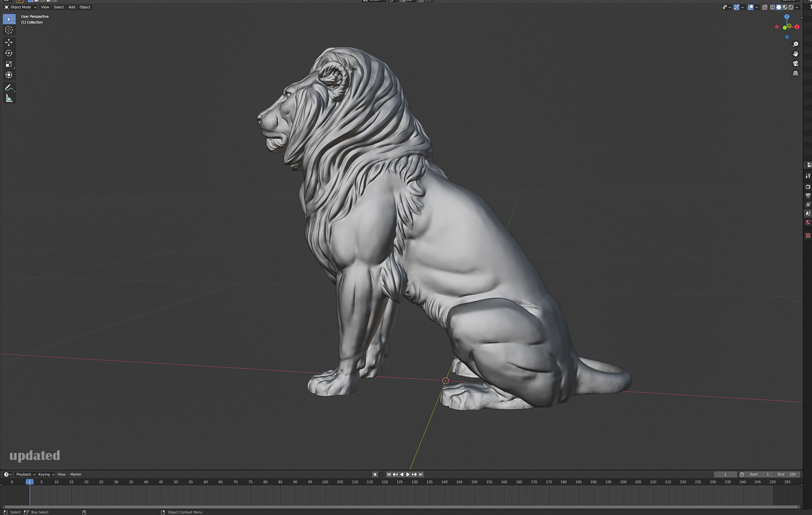
Task: Select the Annotate pencil tool
Action: point(9,88)
